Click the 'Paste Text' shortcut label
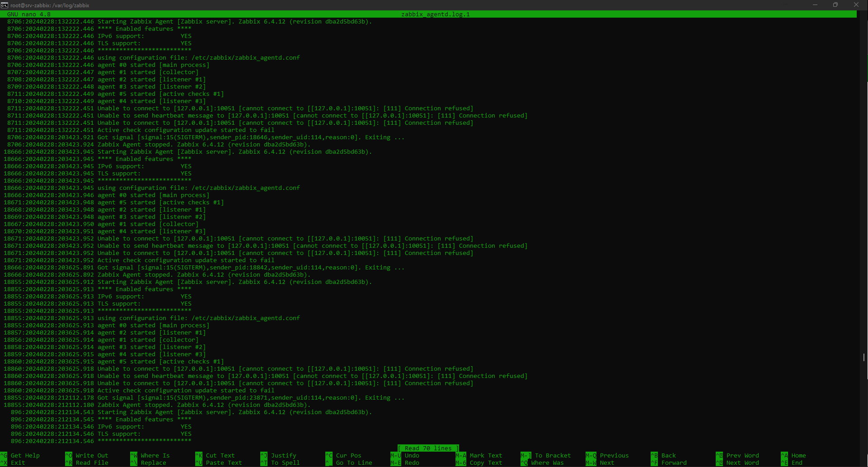The width and height of the screenshot is (868, 467). 224,463
